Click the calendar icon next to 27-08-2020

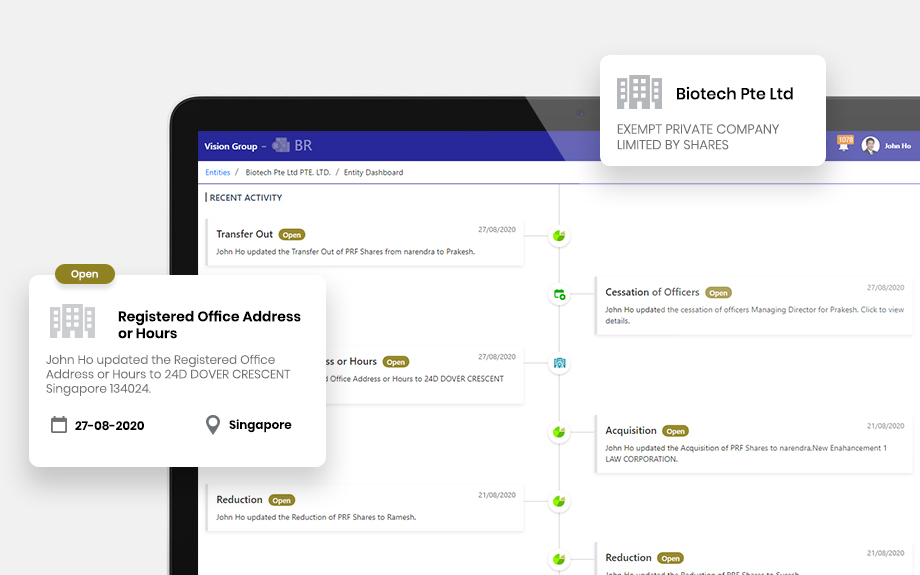tap(59, 424)
